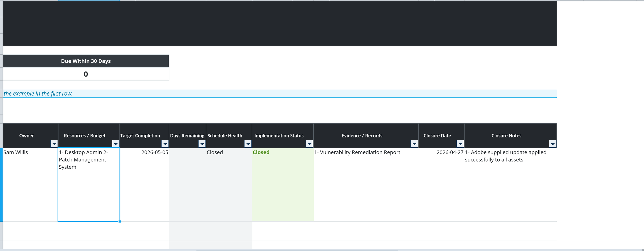This screenshot has height=251, width=644.
Task: Open the Owner column filter dropdown
Action: [54, 144]
